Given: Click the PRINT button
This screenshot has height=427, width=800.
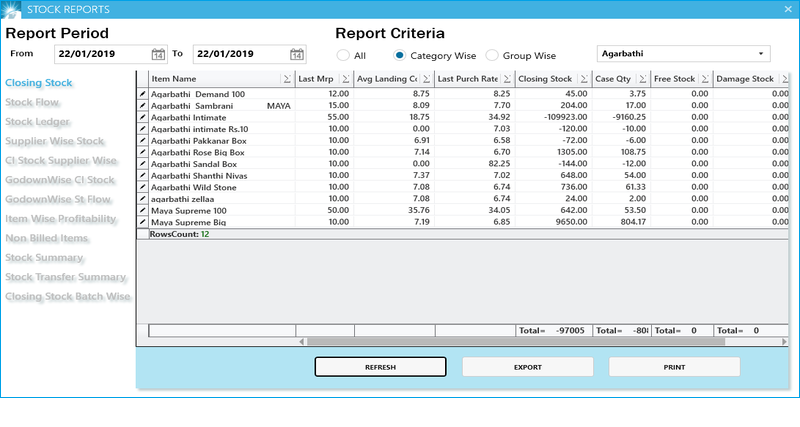Looking at the screenshot, I should point(674,367).
